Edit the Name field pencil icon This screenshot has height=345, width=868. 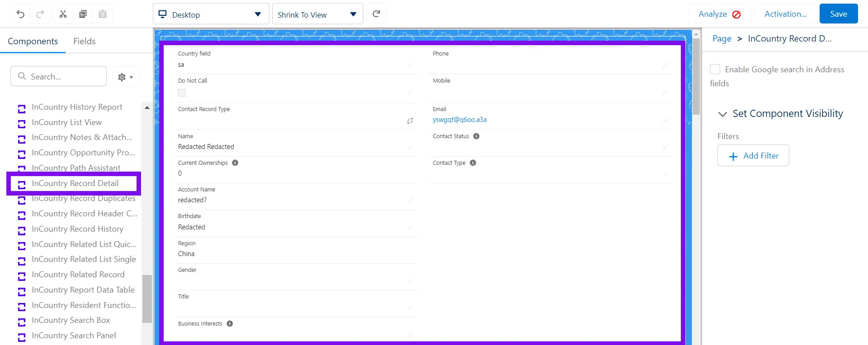point(410,148)
